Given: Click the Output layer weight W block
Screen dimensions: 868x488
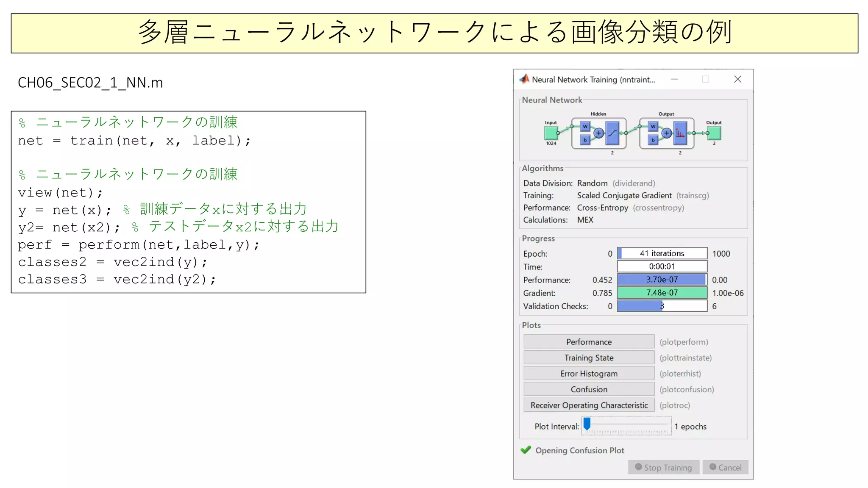Looking at the screenshot, I should tap(653, 127).
